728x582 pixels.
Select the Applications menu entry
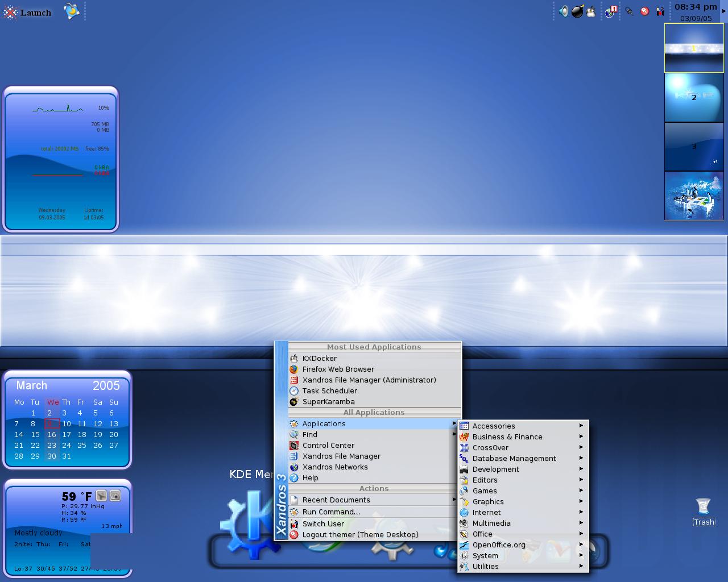(374, 424)
